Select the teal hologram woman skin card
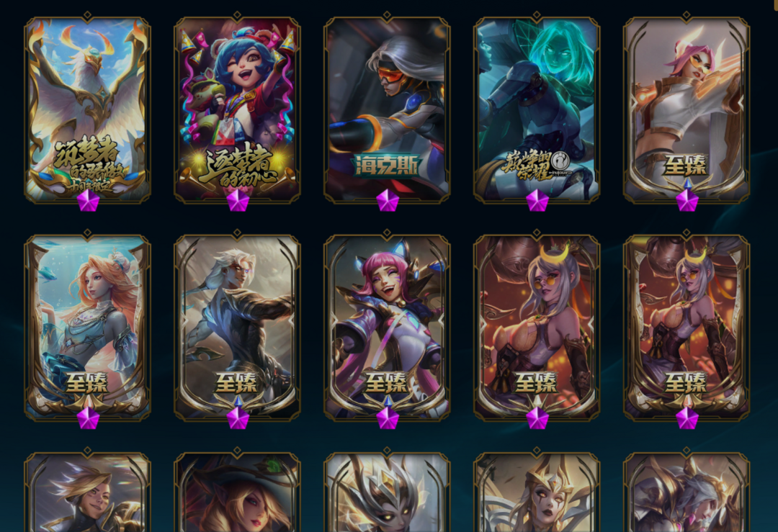Screen dimensions: 778x532 (537, 109)
